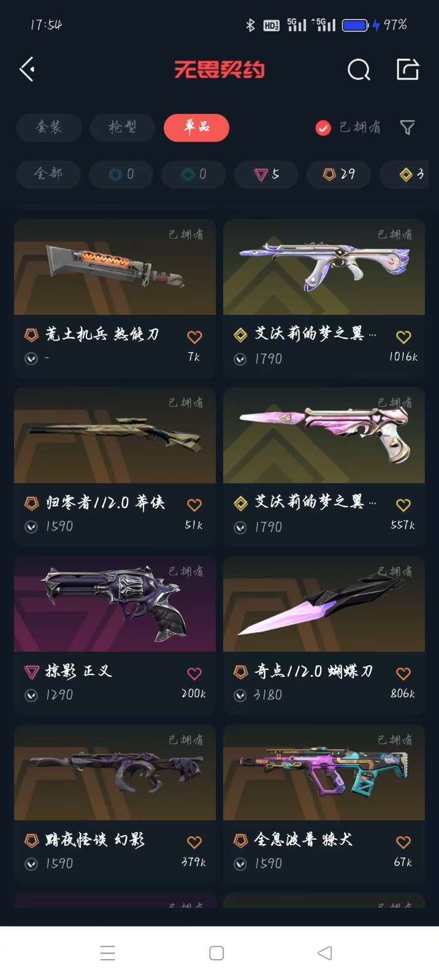Screen dimensions: 439x980
Task: Tap heart icon on 掠影 正义
Action: point(194,673)
